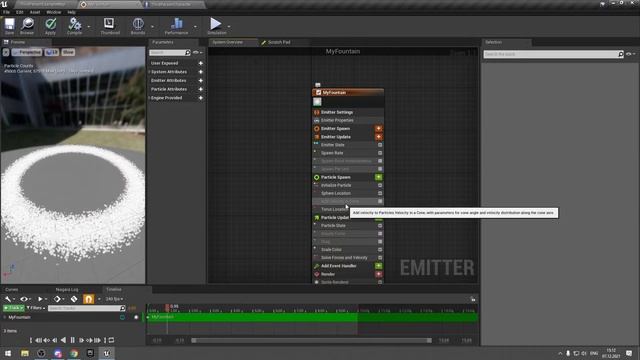This screenshot has width=640, height=360.
Task: Add a renderer with Render plus
Action: point(378,274)
